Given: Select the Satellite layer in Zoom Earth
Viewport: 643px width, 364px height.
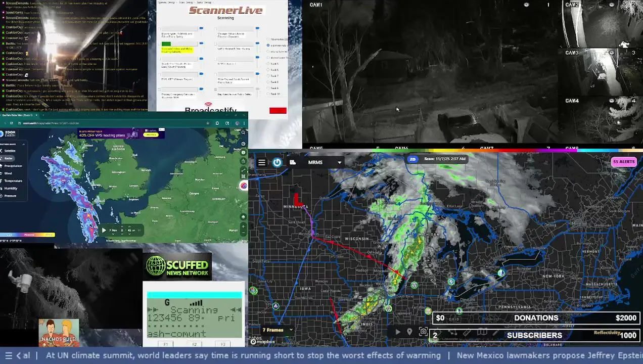Looking at the screenshot, I should 8,151.
